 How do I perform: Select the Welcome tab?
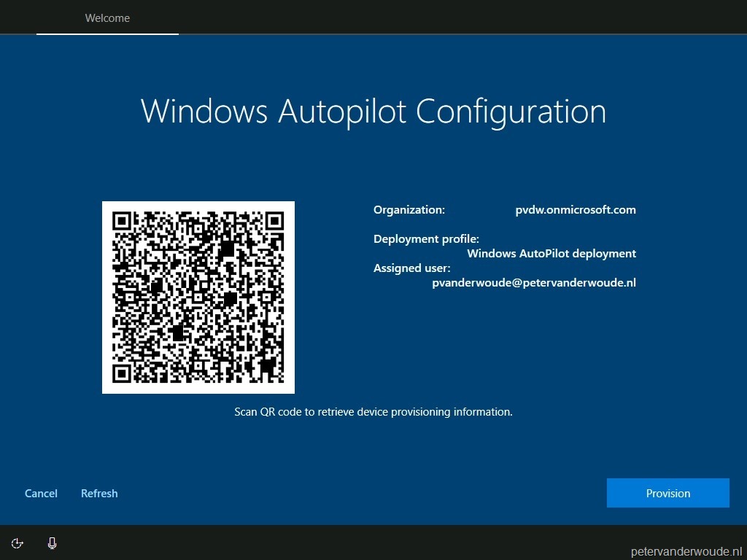pyautogui.click(x=107, y=17)
